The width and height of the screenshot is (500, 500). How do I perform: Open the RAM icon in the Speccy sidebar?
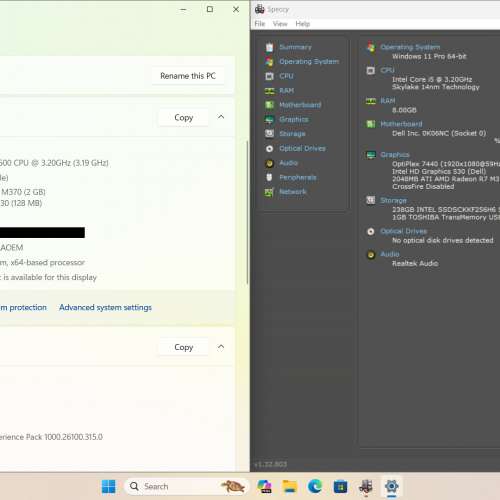point(270,91)
